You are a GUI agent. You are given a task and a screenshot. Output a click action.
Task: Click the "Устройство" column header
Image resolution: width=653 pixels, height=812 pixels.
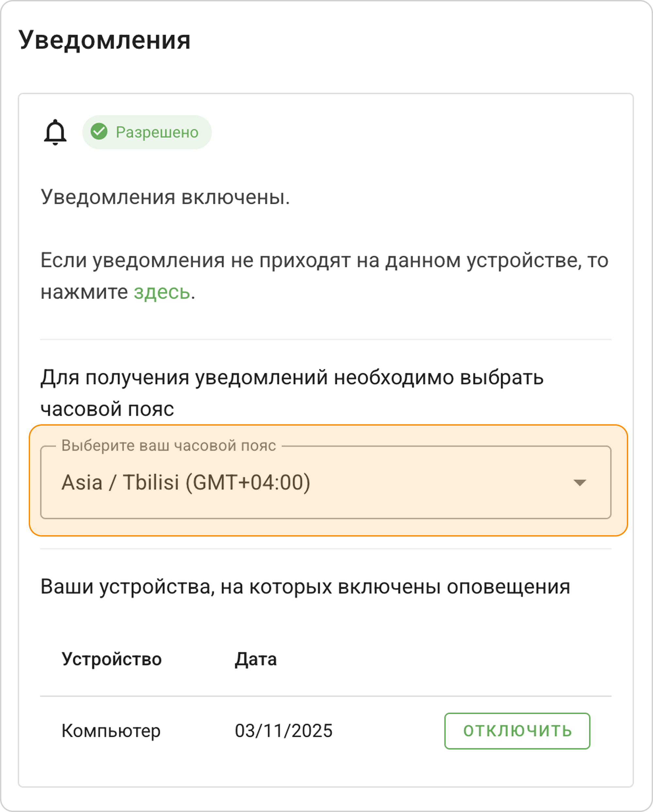[x=112, y=659]
